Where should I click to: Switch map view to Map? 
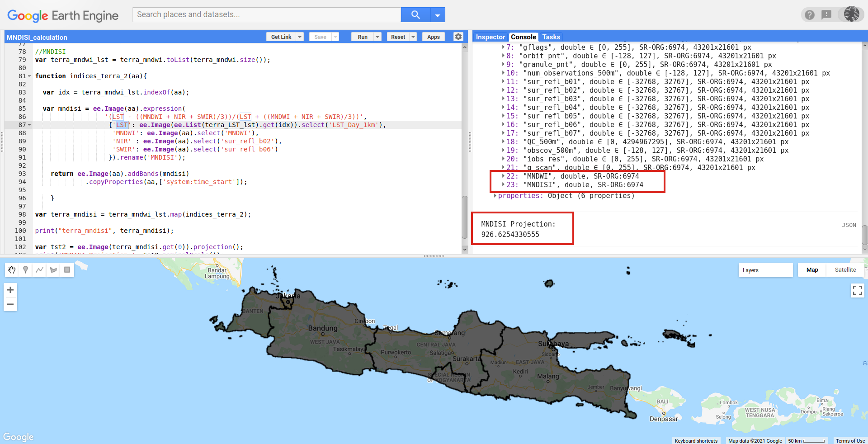[x=812, y=270]
